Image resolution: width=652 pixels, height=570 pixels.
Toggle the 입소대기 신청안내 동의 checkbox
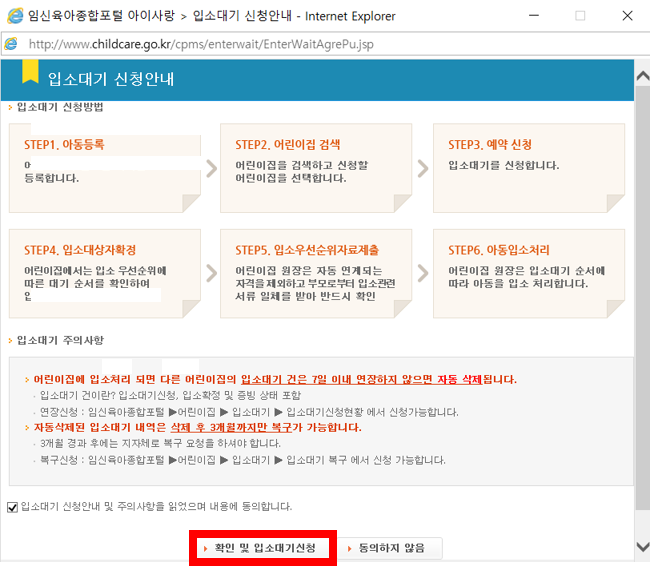coord(12,507)
